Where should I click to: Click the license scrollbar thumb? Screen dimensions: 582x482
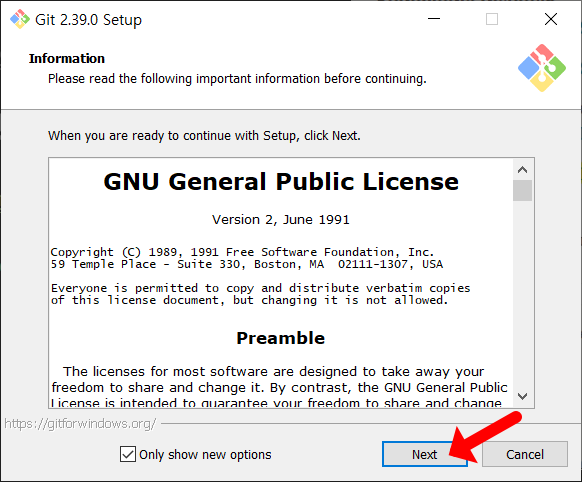[522, 190]
